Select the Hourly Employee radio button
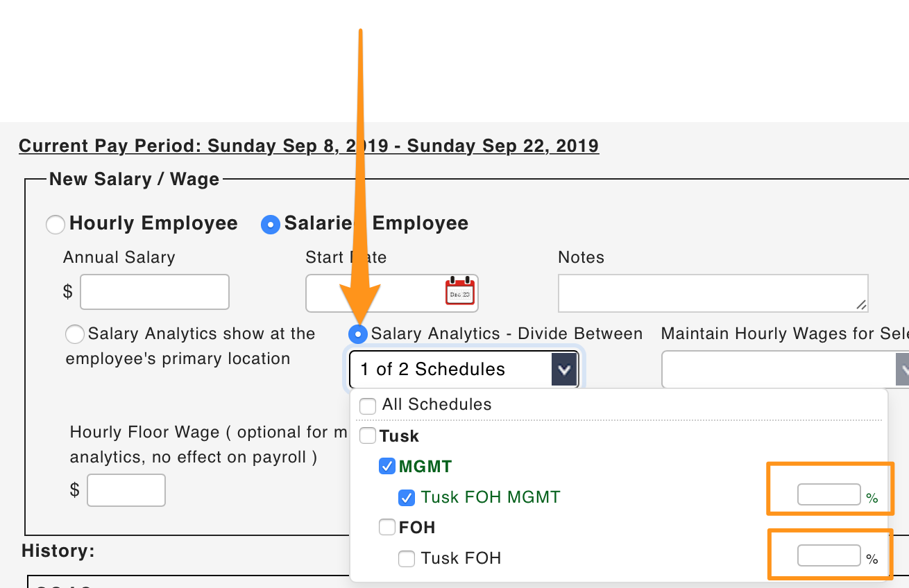 [56, 225]
